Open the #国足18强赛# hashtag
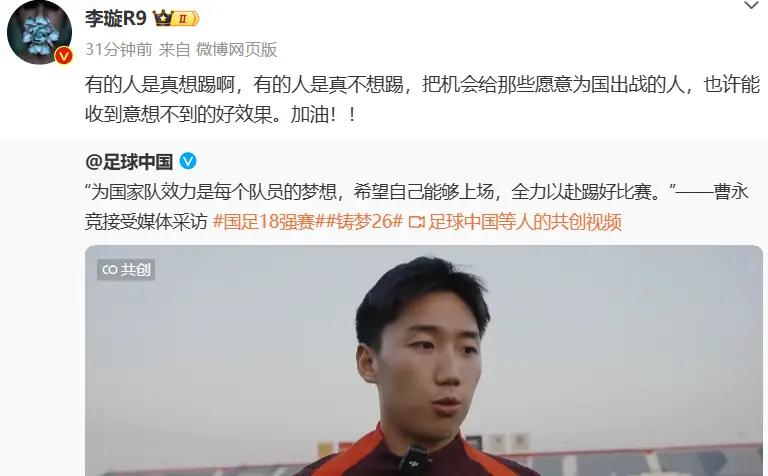This screenshot has height=476, width=768. tap(264, 221)
